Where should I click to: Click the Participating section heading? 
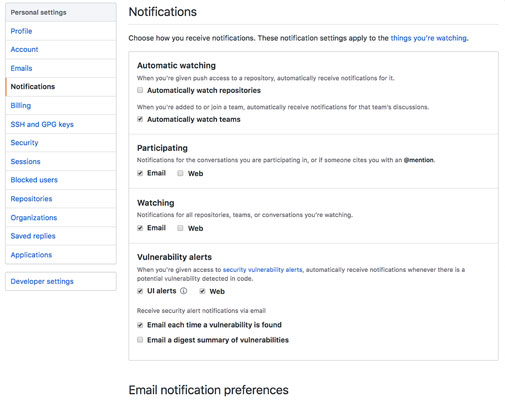pos(162,148)
